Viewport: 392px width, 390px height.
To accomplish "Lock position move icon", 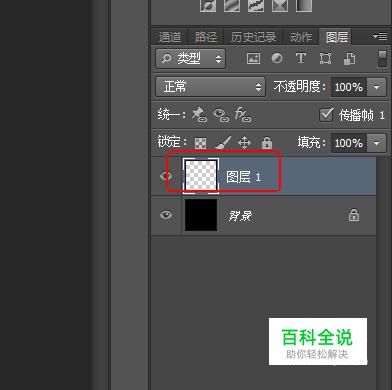I will [244, 143].
